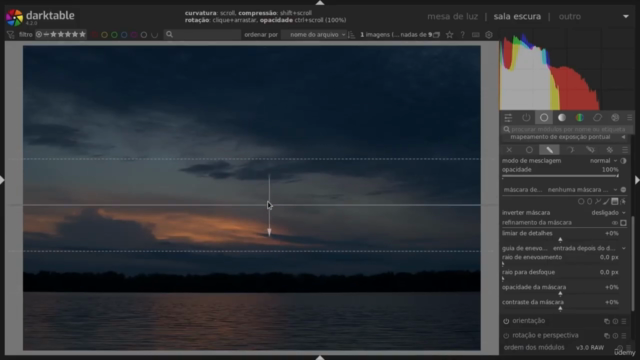
Task: Choose drawn and parametric mask icon
Action: coord(590,150)
